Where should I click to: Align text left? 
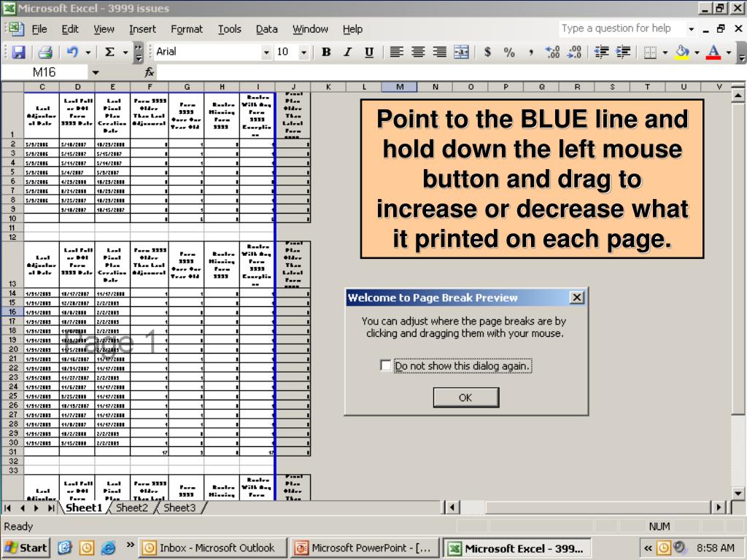pos(396,52)
